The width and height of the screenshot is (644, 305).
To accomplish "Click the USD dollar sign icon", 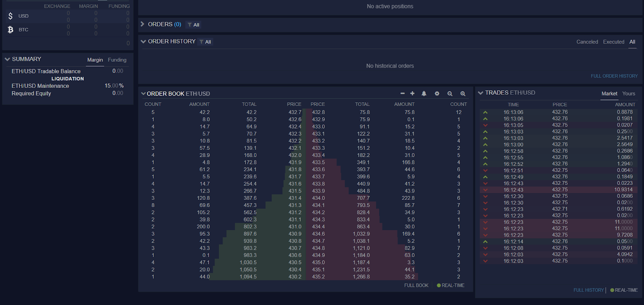I will pyautogui.click(x=10, y=16).
